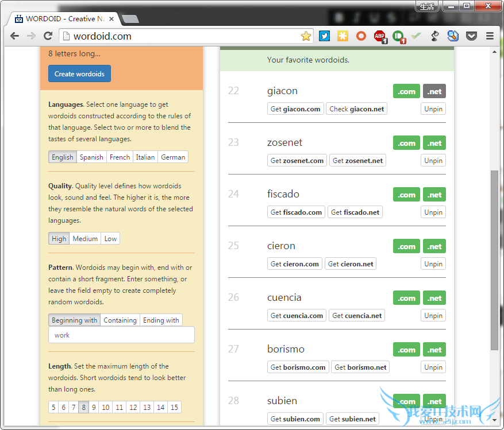Image resolution: width=504 pixels, height=430 pixels.
Task: Select High quality level
Action: click(59, 239)
